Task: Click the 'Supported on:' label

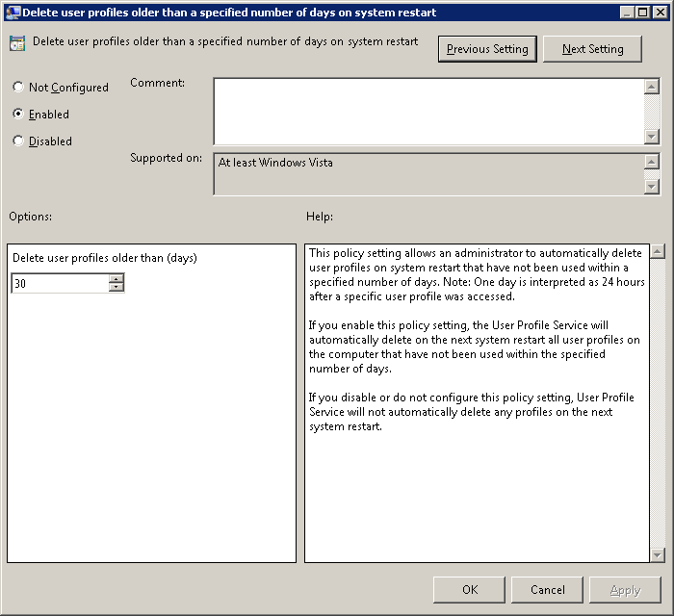Action: coord(166,158)
